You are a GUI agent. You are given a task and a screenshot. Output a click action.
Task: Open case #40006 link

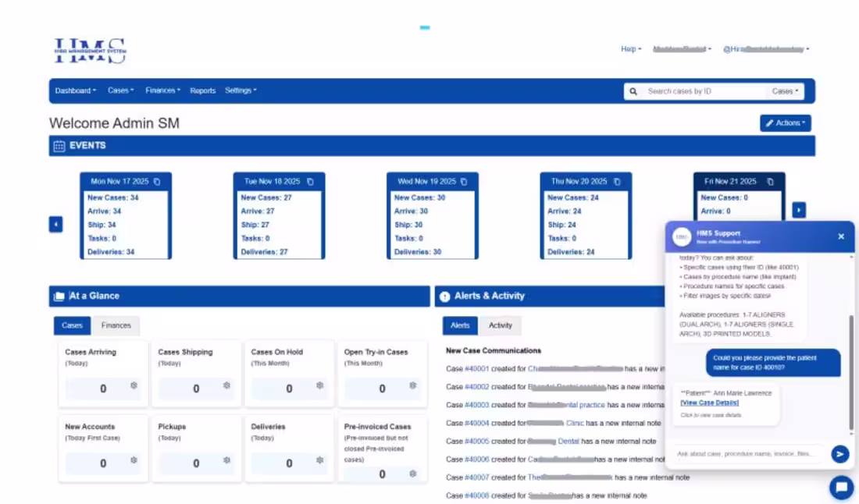pyautogui.click(x=476, y=460)
